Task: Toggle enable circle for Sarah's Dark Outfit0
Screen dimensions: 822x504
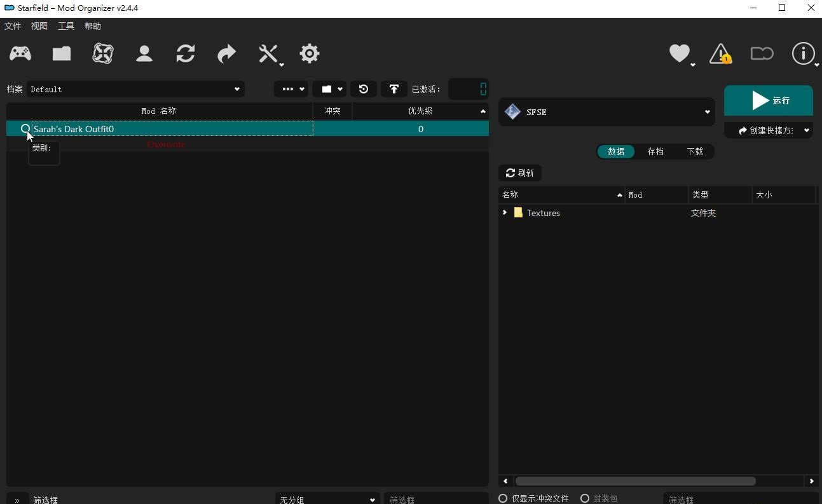Action: (x=25, y=128)
